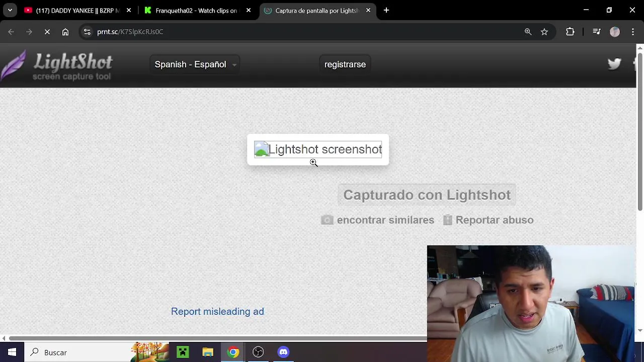Click the clipboard icon beside Reportar abuso
Viewport: 644px width, 362px height.
(448, 220)
